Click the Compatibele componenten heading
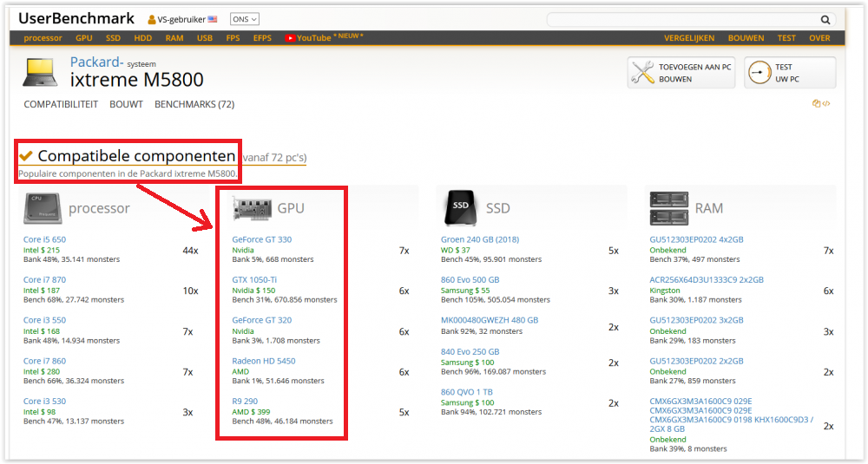The width and height of the screenshot is (868, 464). [x=136, y=156]
